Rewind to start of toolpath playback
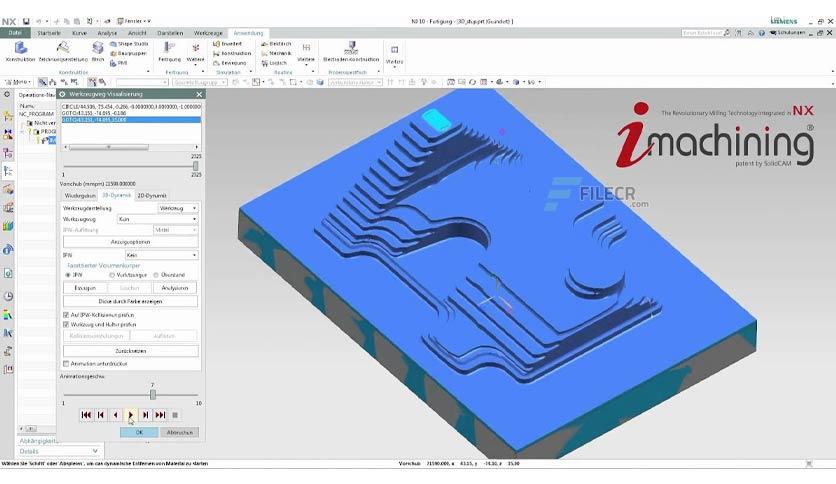This screenshot has width=836, height=484. click(86, 415)
